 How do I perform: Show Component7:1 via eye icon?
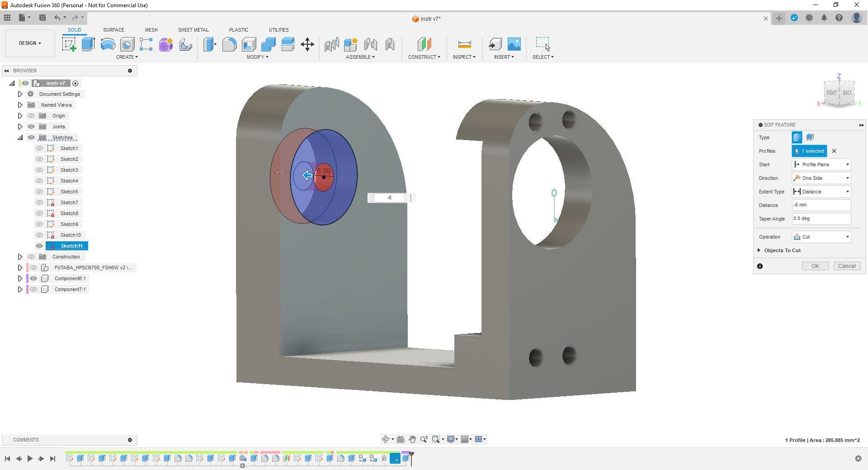coord(33,289)
